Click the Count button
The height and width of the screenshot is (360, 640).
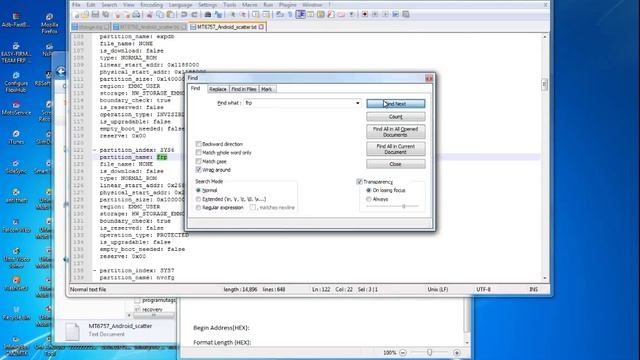(396, 117)
